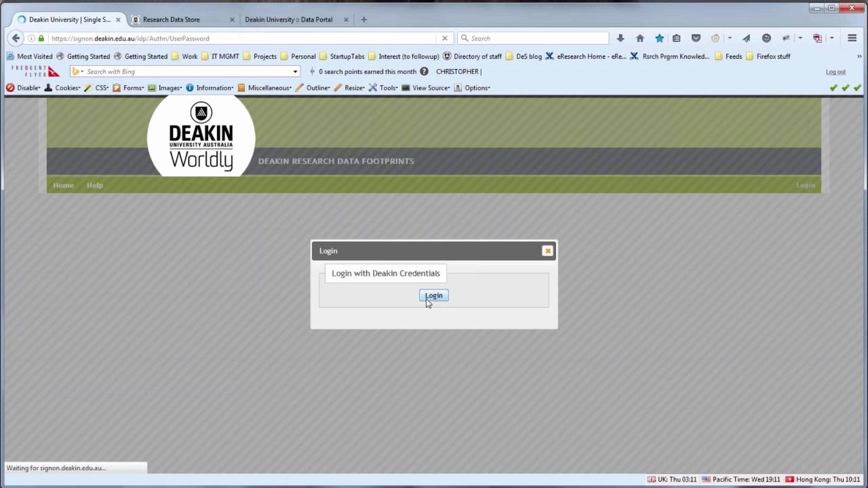Expand the Forms developer toolbar menu
Screen dimensions: 868x488
tap(129, 88)
